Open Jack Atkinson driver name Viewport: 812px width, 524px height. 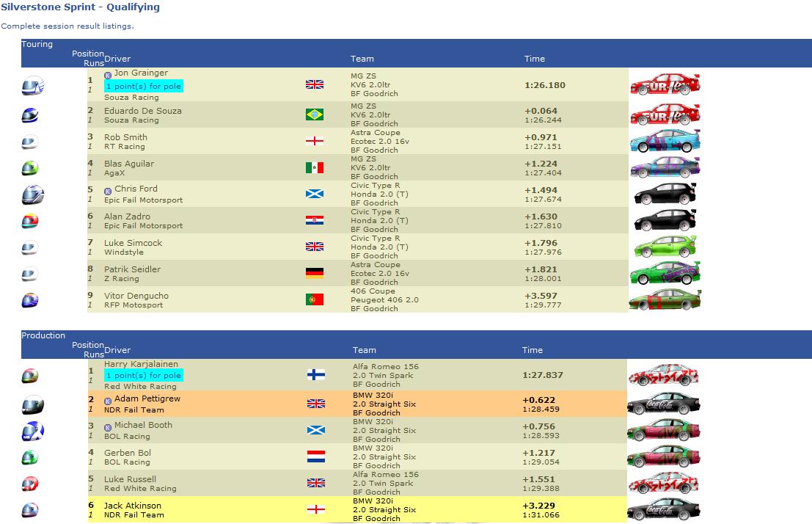point(133,506)
